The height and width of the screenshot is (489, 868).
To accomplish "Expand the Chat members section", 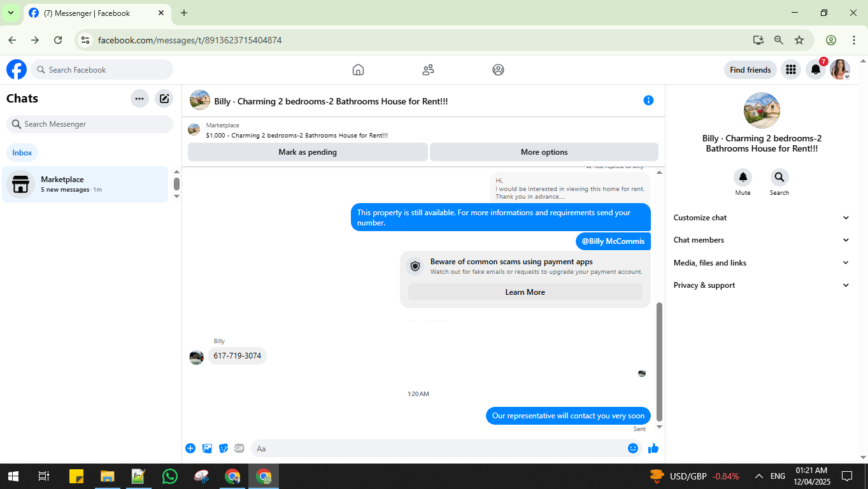I will point(762,240).
